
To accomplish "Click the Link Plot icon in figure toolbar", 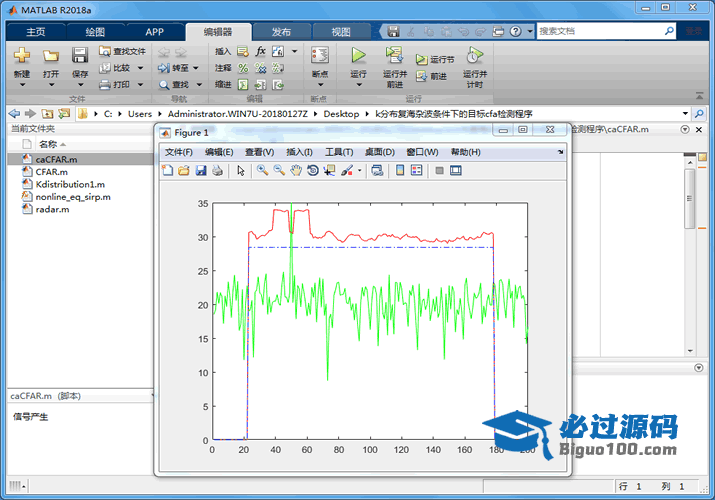I will pos(376,171).
